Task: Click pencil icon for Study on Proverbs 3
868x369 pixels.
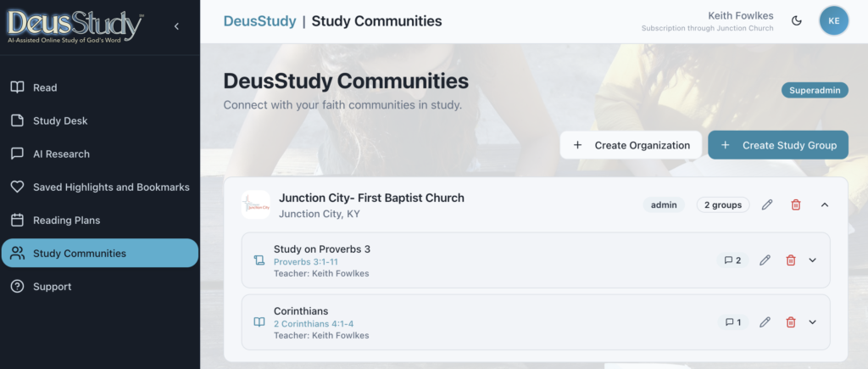Action: pos(765,260)
